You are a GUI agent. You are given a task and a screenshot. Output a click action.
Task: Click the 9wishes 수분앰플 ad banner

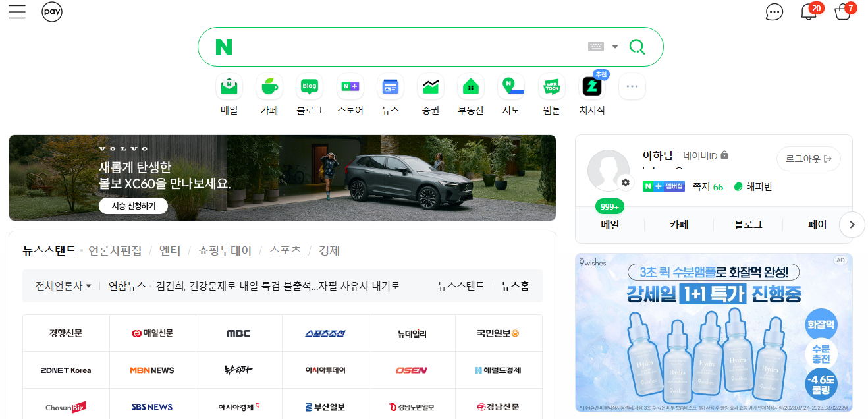(x=714, y=333)
